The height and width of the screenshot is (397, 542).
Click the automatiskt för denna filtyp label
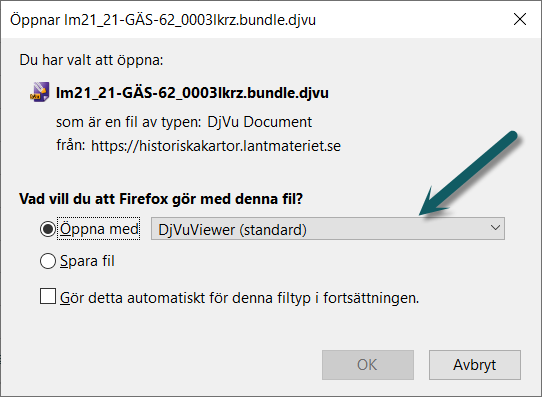240,298
